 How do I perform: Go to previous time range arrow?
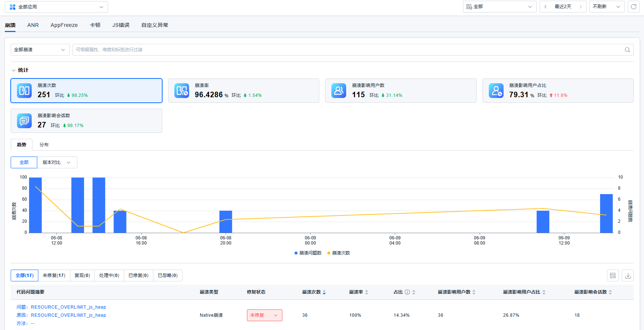coord(546,7)
